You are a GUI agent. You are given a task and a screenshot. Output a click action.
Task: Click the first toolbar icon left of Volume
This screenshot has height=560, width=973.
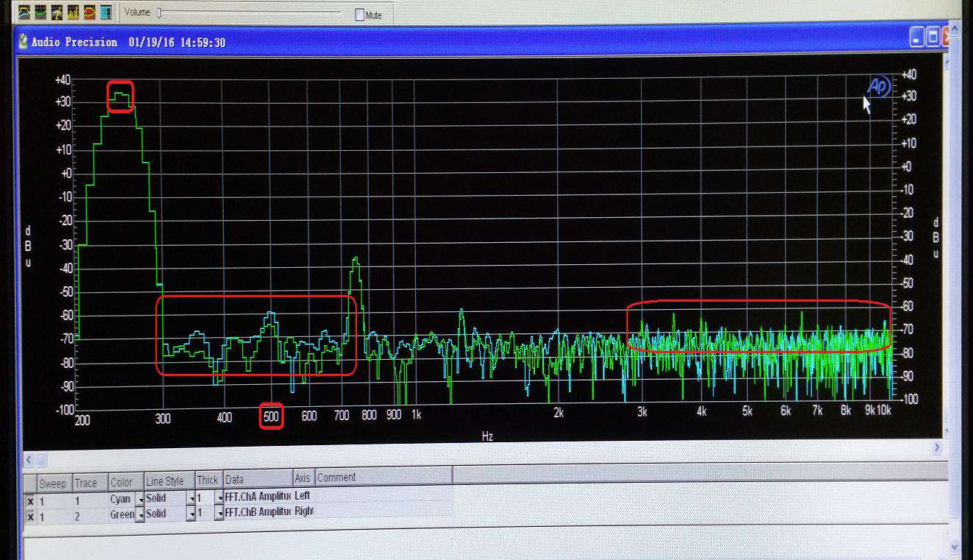click(x=24, y=13)
